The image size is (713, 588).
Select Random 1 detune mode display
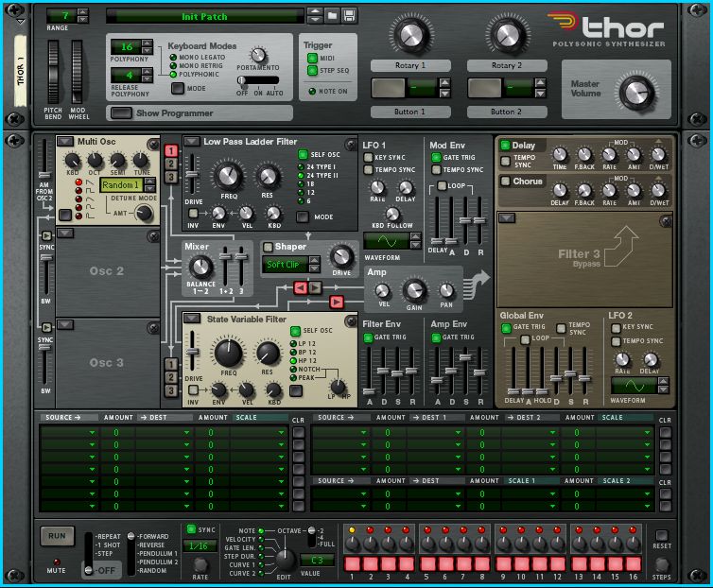pos(121,185)
